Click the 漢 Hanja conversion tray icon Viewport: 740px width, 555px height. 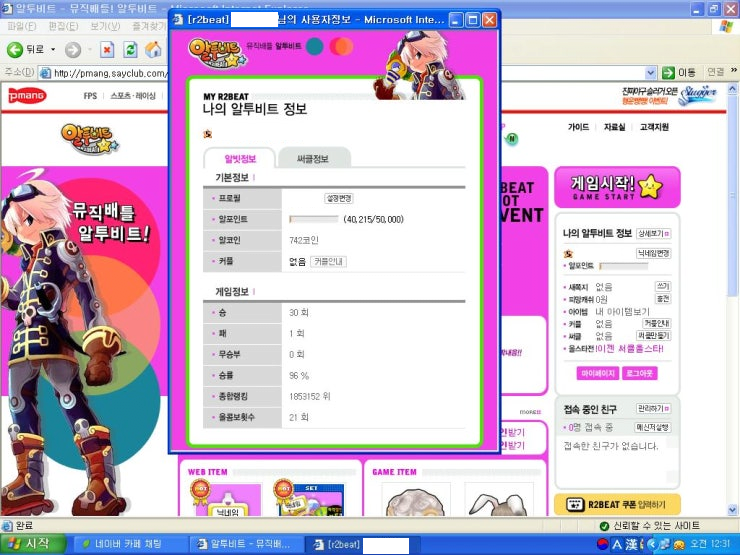pos(631,544)
